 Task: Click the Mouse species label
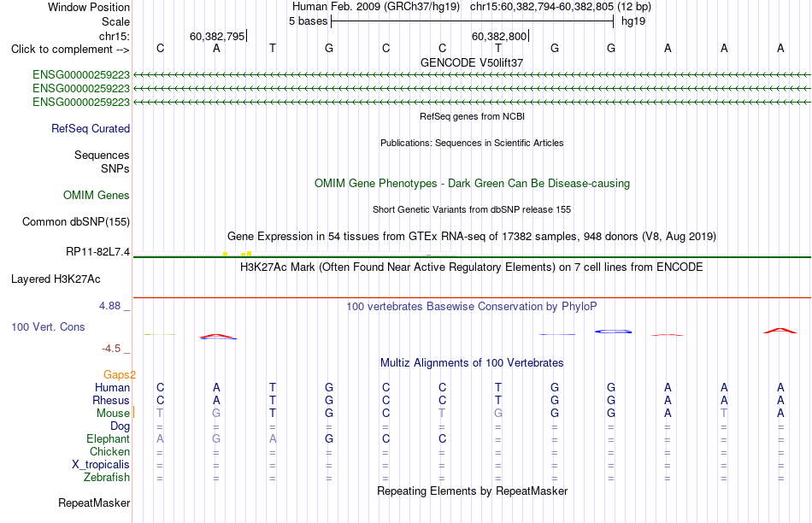pos(113,414)
